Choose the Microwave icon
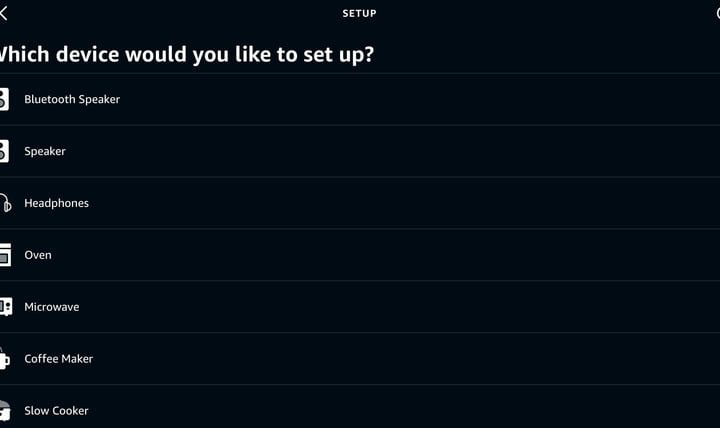This screenshot has width=720, height=428. (x=5, y=307)
